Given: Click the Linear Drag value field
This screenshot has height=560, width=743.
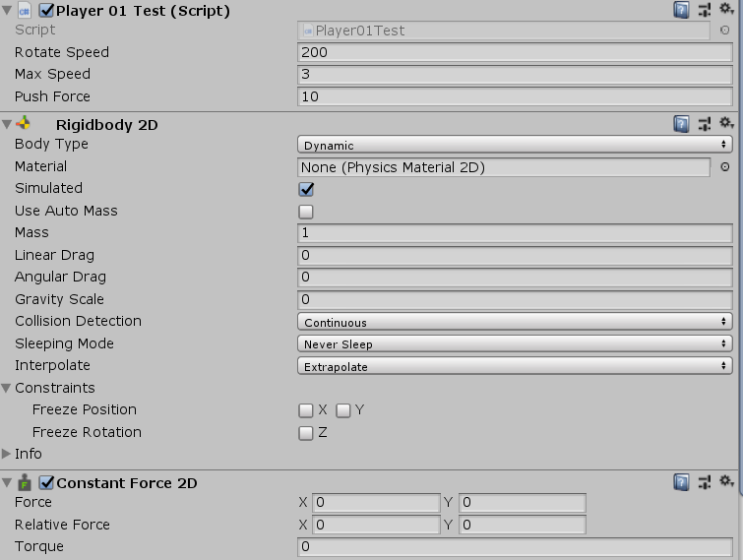Looking at the screenshot, I should click(515, 255).
